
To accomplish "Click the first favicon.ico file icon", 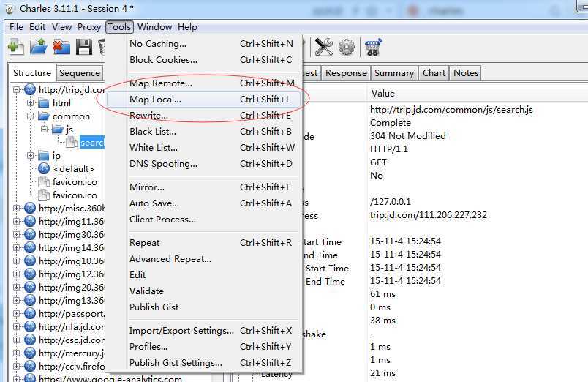I will click(x=44, y=181).
